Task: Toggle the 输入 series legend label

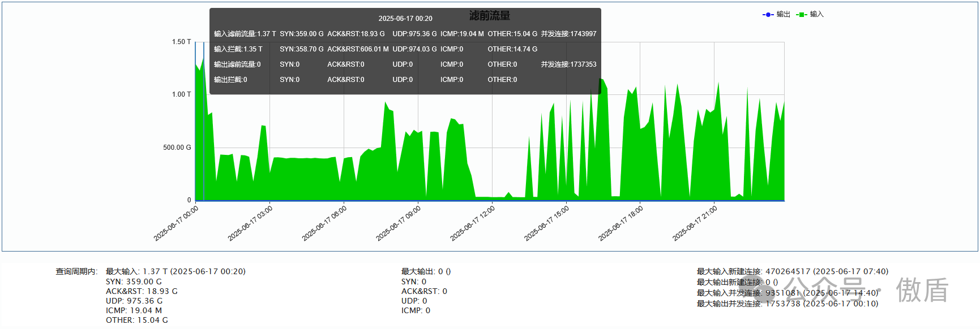Action: (x=816, y=15)
